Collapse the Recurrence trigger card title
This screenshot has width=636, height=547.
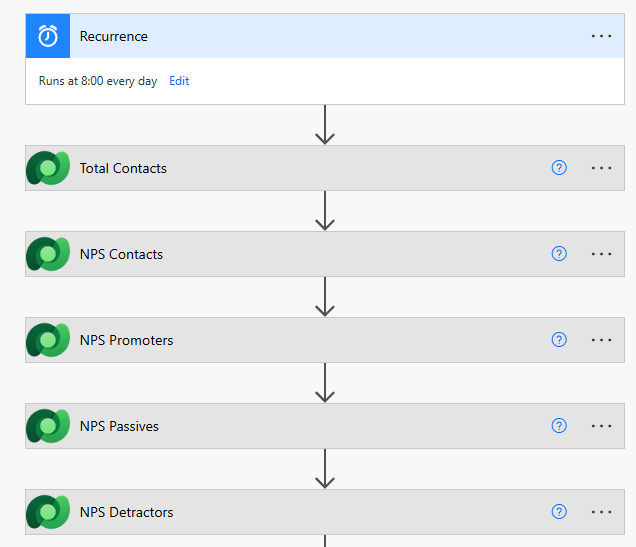click(x=114, y=36)
